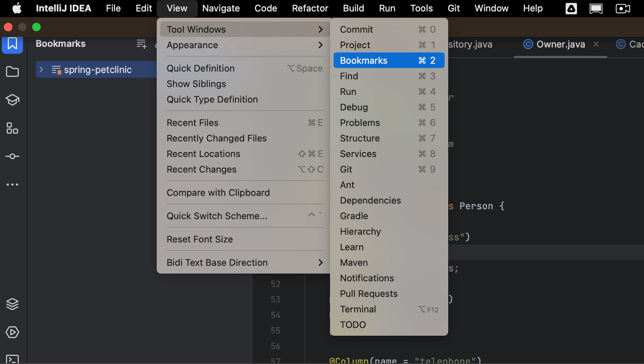
Task: Close the Owner.java tab
Action: 596,44
